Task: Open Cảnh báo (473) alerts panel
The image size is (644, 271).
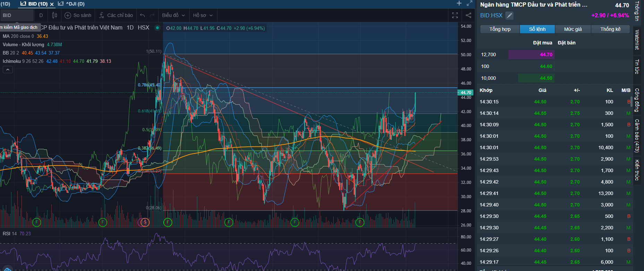Action: pyautogui.click(x=637, y=136)
